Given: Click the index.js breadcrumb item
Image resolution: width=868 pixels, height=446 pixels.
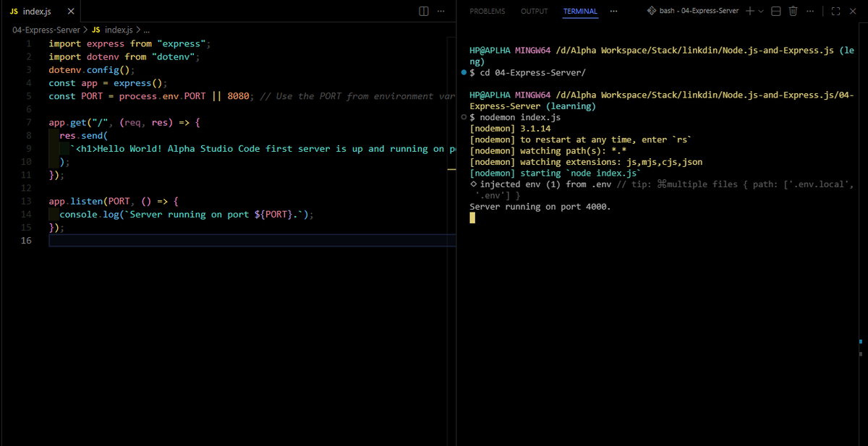Looking at the screenshot, I should [x=119, y=30].
